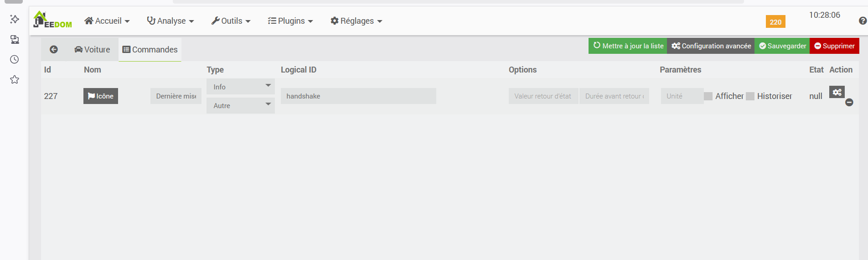
Task: Click the orange 220 messages badge
Action: [775, 22]
